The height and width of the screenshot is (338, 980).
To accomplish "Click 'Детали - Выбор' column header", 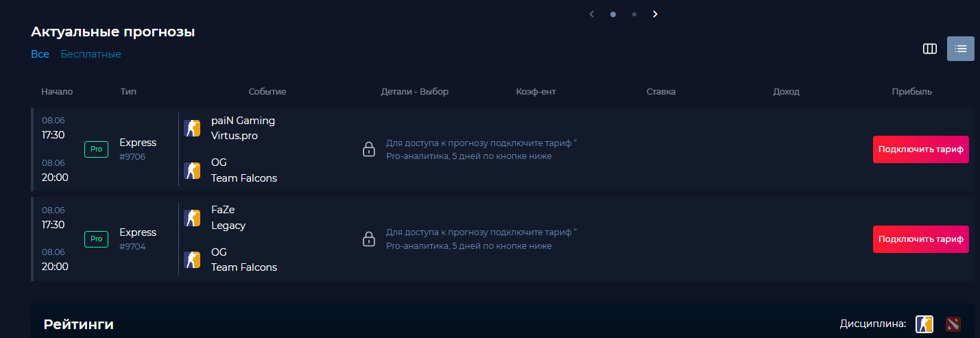I will click(415, 92).
